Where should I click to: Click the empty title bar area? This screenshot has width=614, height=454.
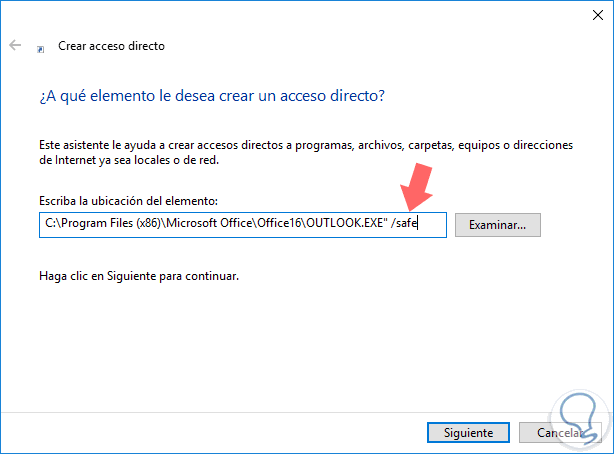pos(300,13)
